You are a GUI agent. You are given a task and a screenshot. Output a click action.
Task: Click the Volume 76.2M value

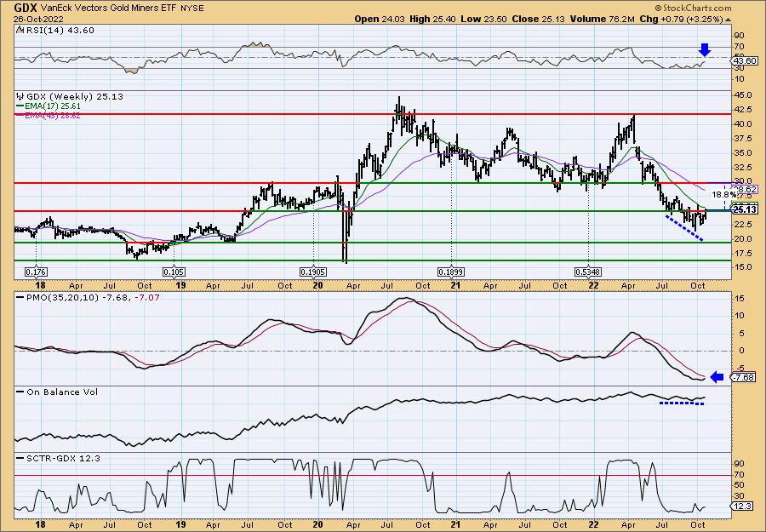[602, 20]
